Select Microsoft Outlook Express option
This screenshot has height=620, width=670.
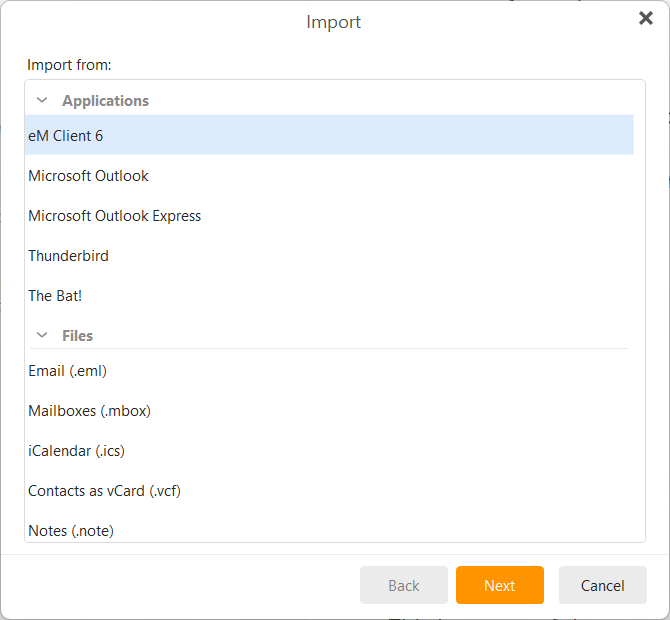[329, 216]
